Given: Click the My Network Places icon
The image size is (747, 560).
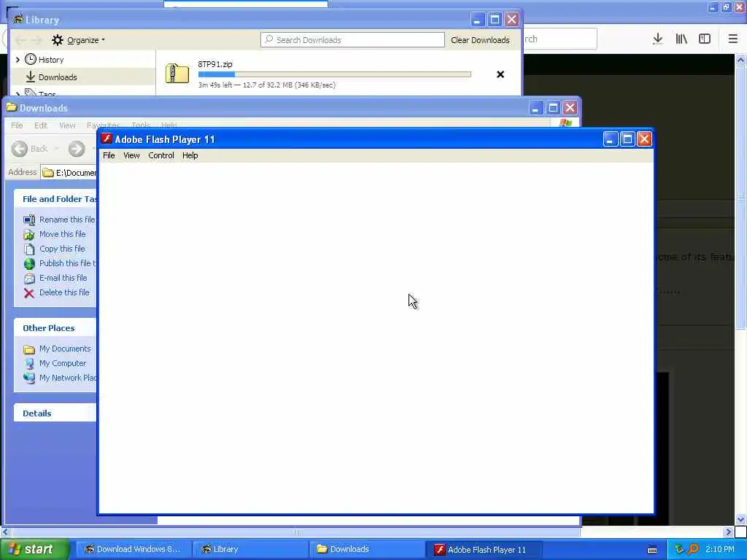Looking at the screenshot, I should point(29,378).
